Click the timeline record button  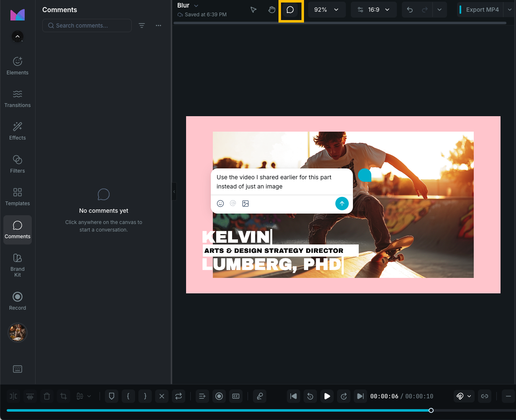(219, 396)
